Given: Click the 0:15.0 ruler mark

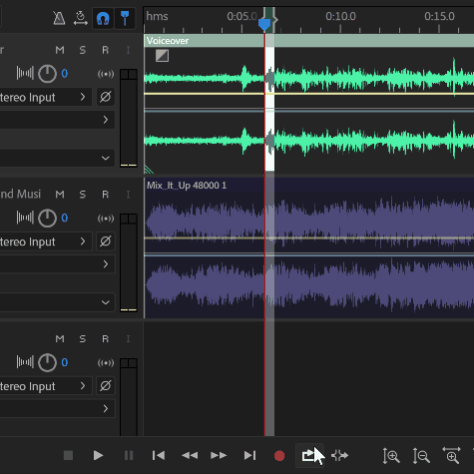Looking at the screenshot, I should [x=439, y=16].
